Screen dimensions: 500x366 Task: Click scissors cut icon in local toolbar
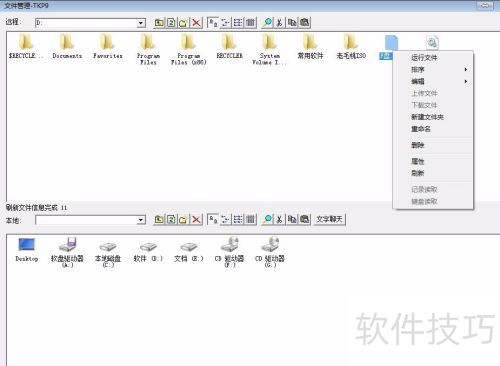coord(279,219)
